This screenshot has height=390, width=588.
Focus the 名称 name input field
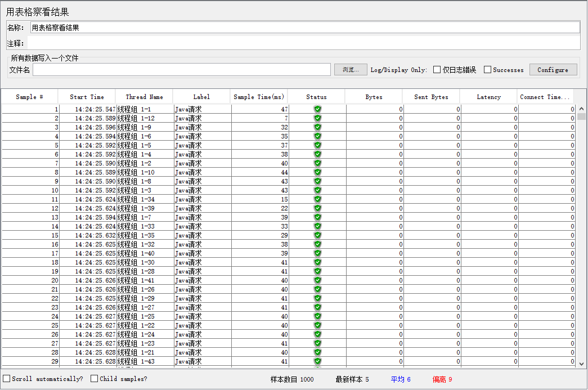[305, 28]
